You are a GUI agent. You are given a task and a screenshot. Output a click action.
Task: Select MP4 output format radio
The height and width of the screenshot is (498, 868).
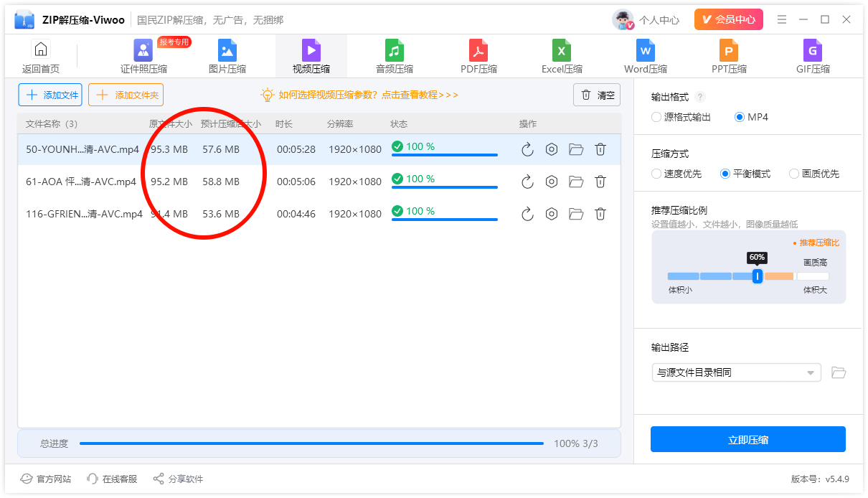pyautogui.click(x=740, y=117)
